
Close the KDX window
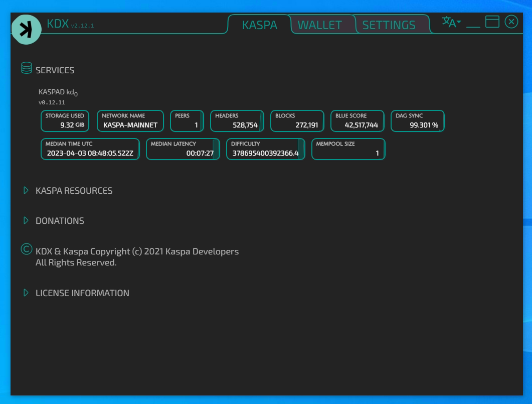pyautogui.click(x=511, y=22)
